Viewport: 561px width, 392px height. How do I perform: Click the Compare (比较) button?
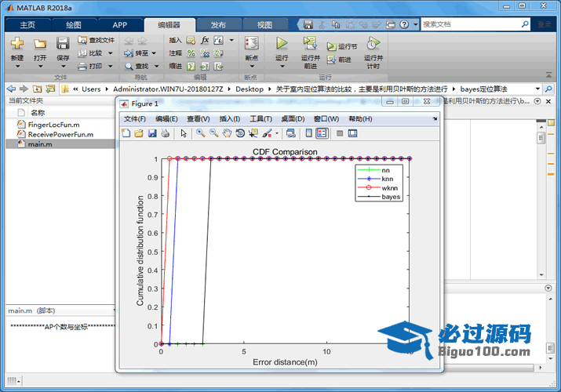point(95,53)
